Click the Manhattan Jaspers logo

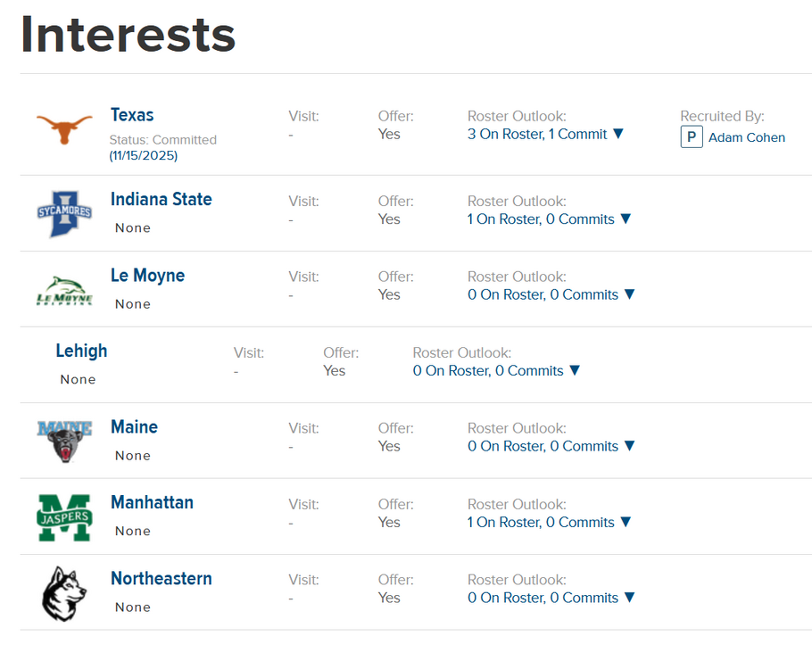coord(64,517)
